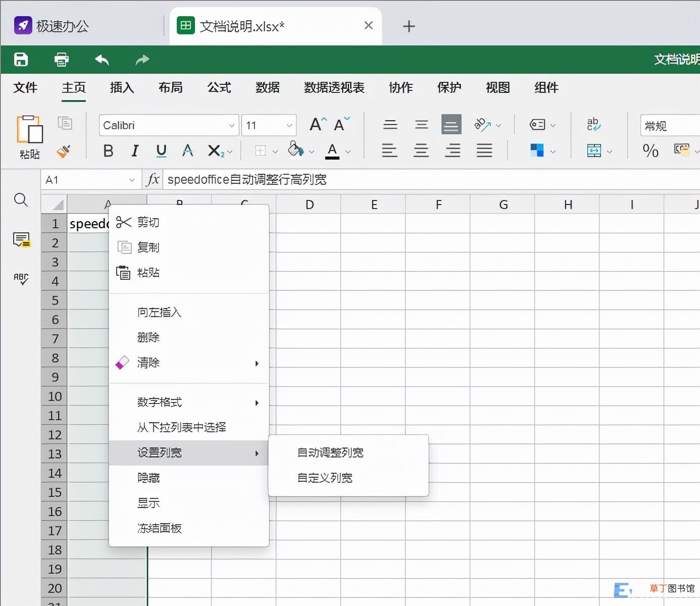Justify text alignment
This screenshot has width=700, height=606.
(x=484, y=150)
